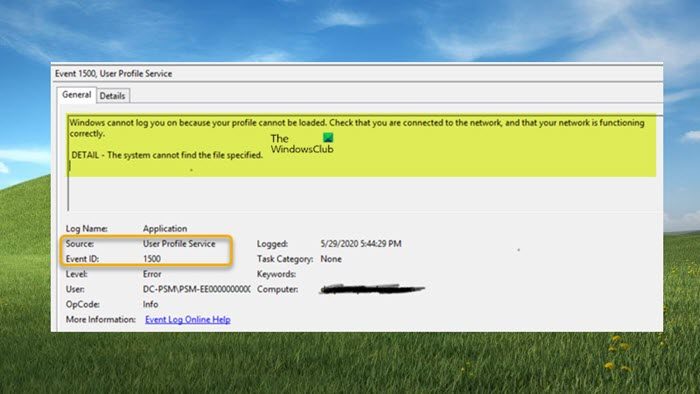Click the 'Event ID:' field label
Image resolution: width=700 pixels, height=394 pixels.
click(x=82, y=259)
